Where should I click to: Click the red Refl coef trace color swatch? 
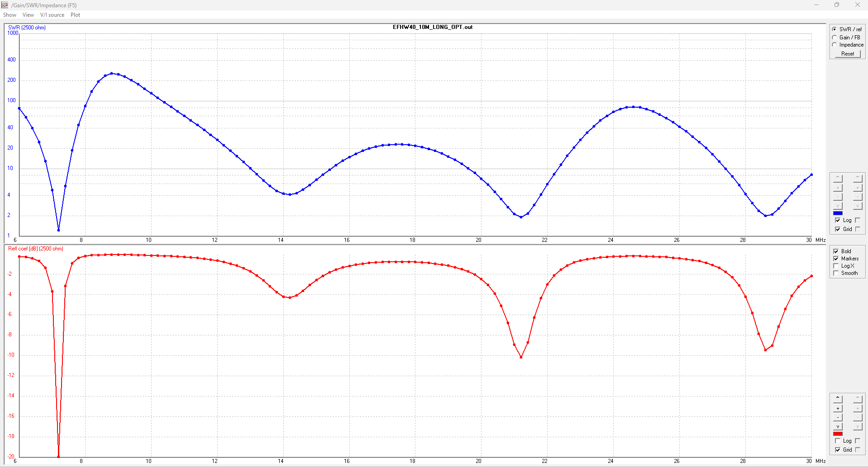click(x=838, y=434)
